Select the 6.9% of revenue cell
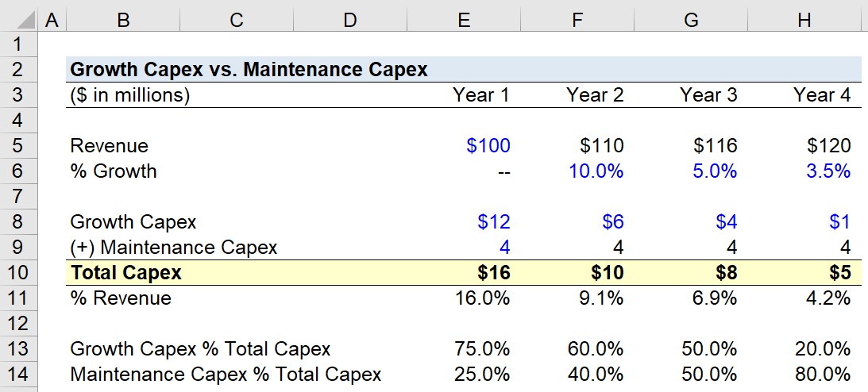 point(715,298)
